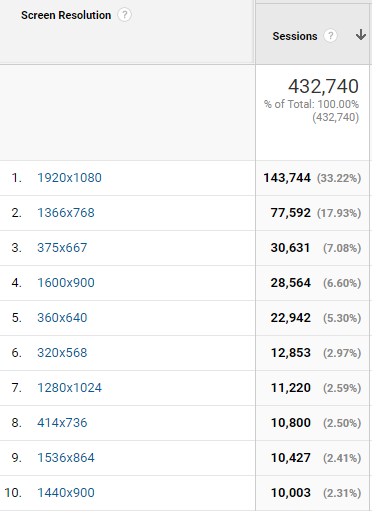Image resolution: width=372 pixels, height=514 pixels.
Task: Click the 77,592 sessions value
Action: (291, 213)
